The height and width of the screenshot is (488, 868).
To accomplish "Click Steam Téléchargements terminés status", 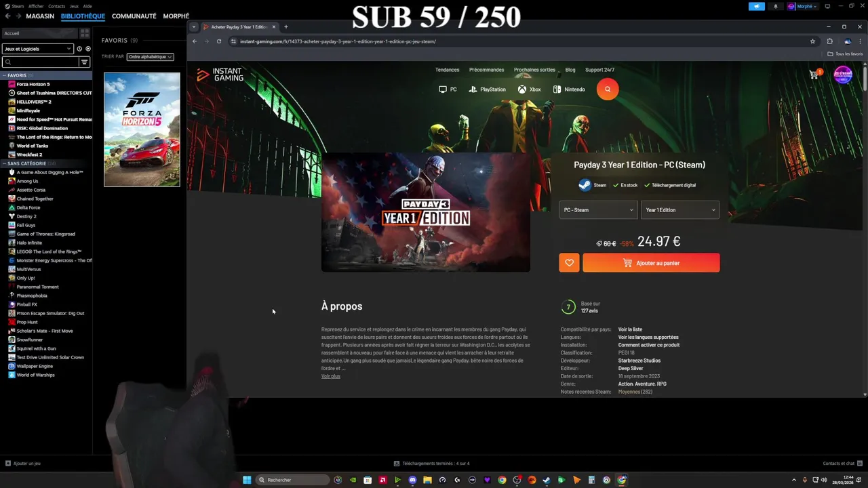I will (432, 464).
